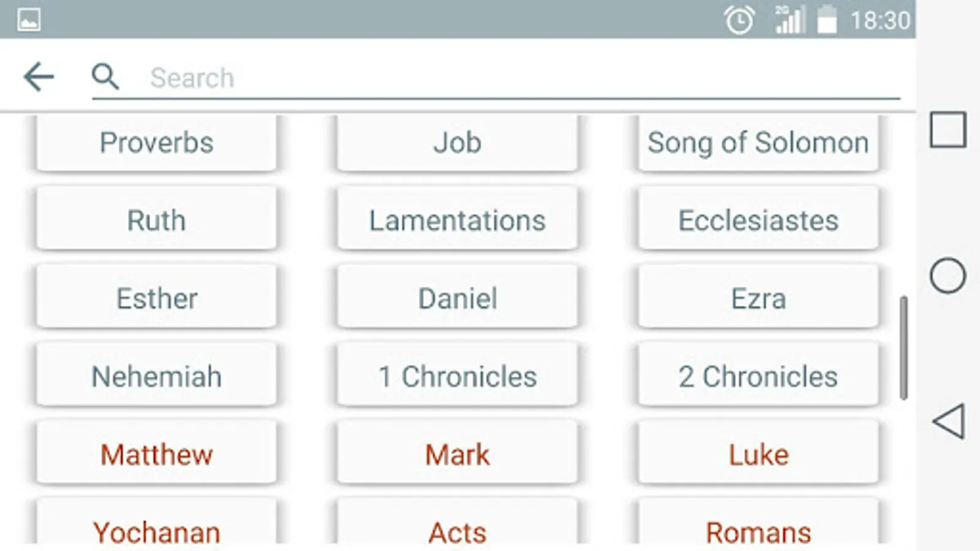Tap the alarm clock status icon

[x=739, y=21]
